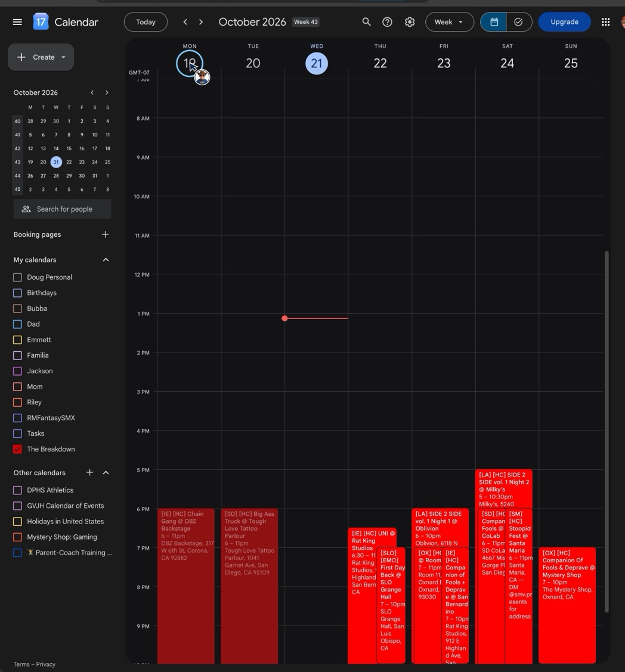Image resolution: width=625 pixels, height=672 pixels.
Task: Open the search magnifier icon
Action: pos(366,22)
